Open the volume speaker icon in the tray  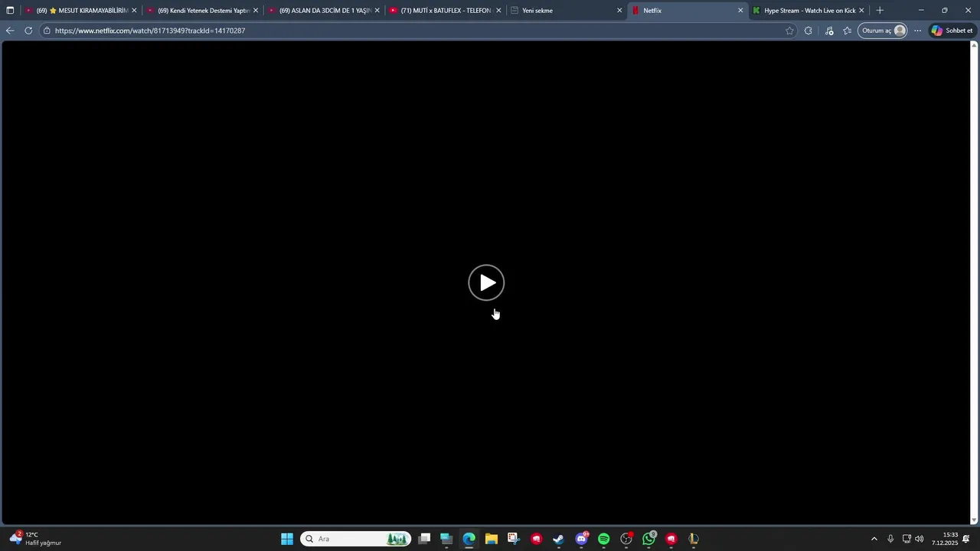[x=919, y=539]
